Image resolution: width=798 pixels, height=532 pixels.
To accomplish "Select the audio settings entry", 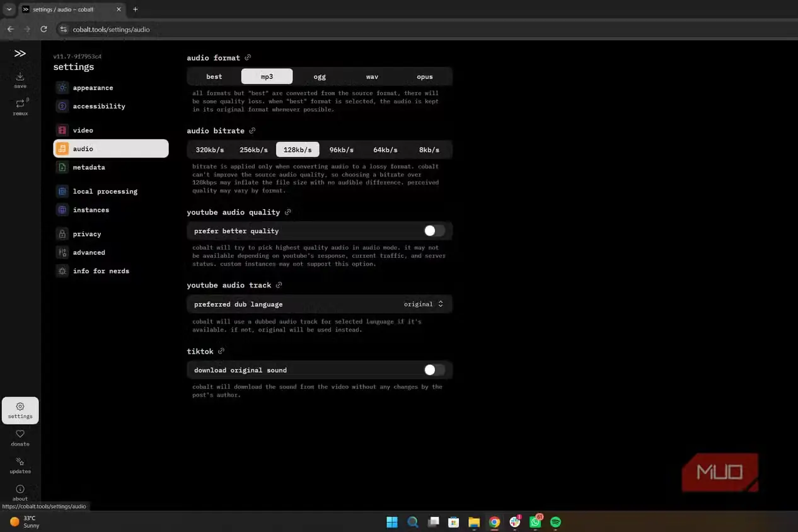I will pos(111,149).
